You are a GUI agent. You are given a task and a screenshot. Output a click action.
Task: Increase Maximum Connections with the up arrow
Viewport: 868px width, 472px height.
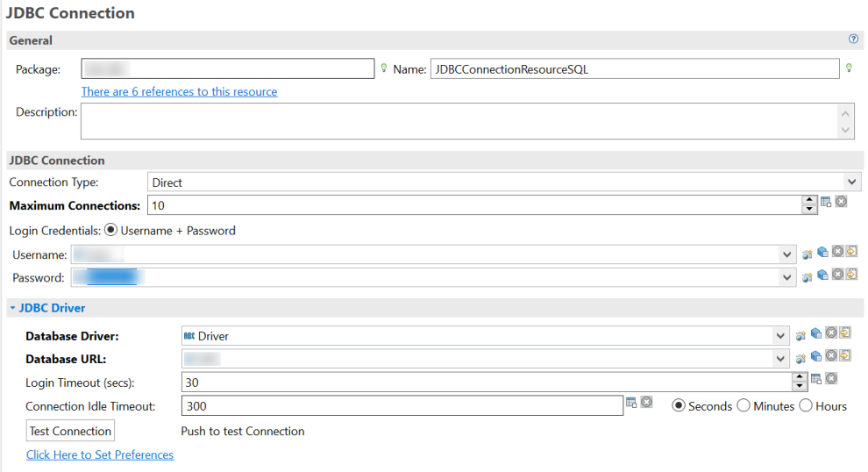click(808, 200)
